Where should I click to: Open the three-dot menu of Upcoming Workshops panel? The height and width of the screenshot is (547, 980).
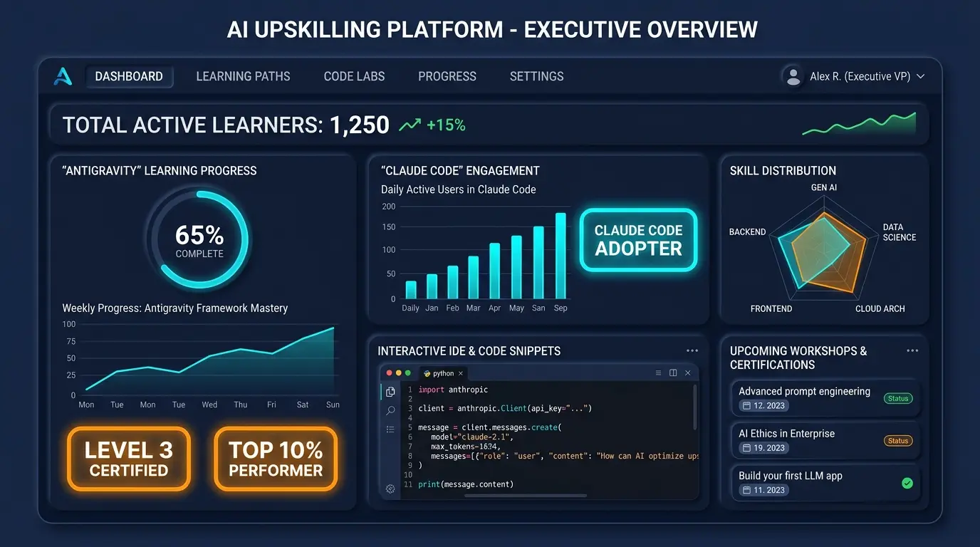point(912,351)
